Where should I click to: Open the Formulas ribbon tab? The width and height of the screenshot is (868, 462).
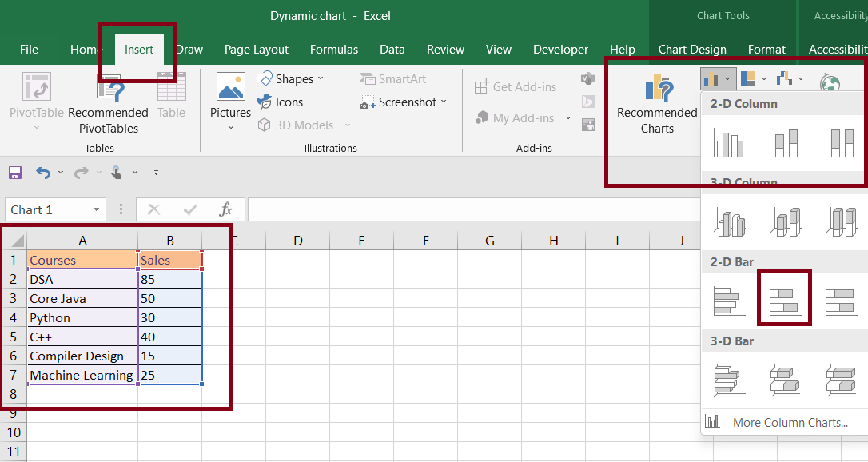point(334,50)
